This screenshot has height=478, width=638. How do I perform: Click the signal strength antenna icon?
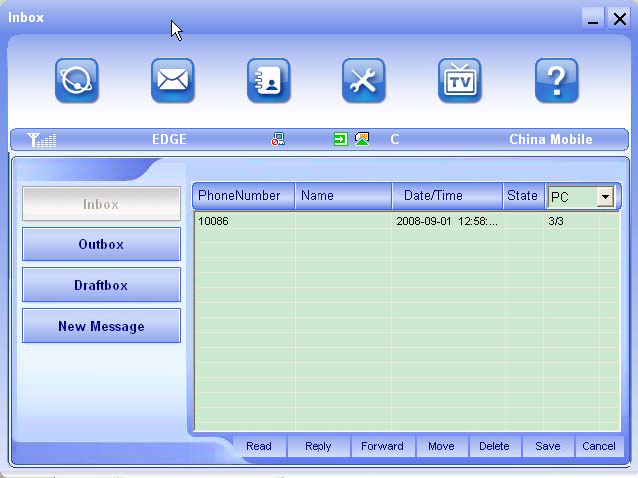coord(42,140)
